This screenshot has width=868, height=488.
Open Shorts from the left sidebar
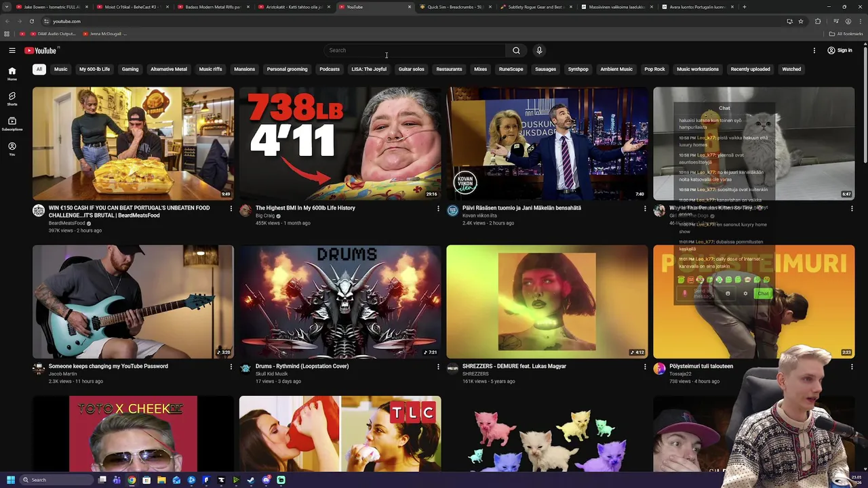click(x=12, y=99)
